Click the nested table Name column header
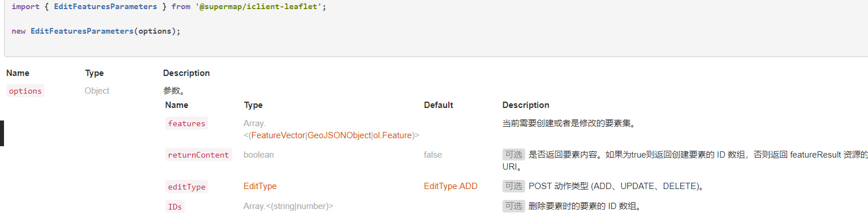 coord(177,105)
